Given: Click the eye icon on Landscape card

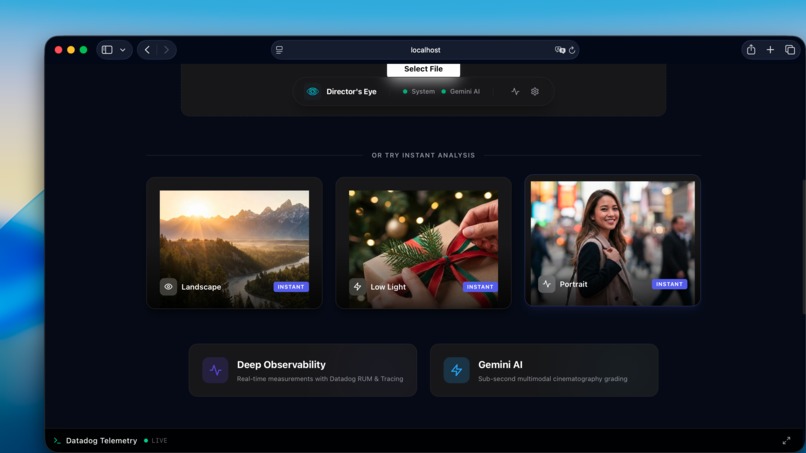Looking at the screenshot, I should 168,287.
